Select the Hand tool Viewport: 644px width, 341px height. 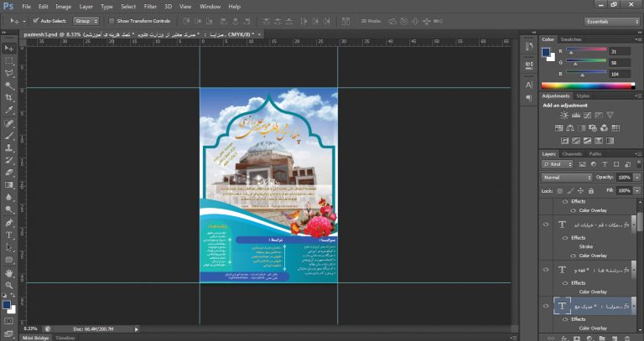(8, 272)
